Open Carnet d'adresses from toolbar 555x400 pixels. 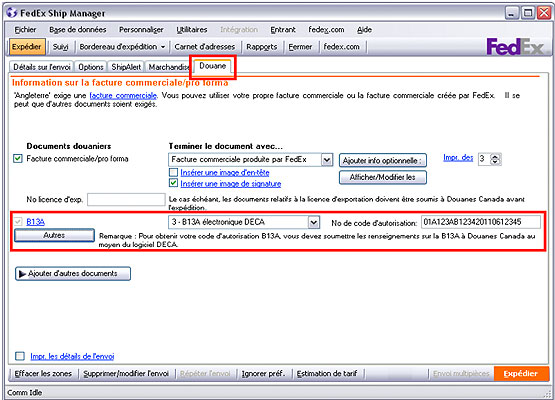(205, 47)
